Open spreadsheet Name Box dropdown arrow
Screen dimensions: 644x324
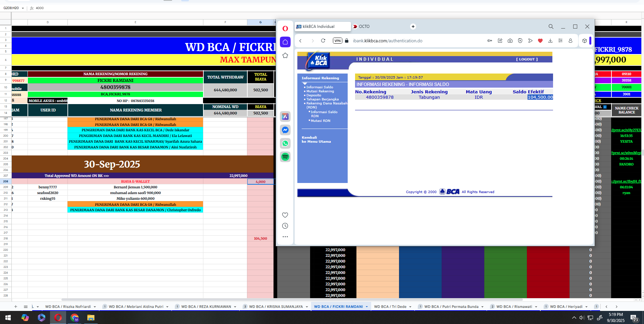23,8
